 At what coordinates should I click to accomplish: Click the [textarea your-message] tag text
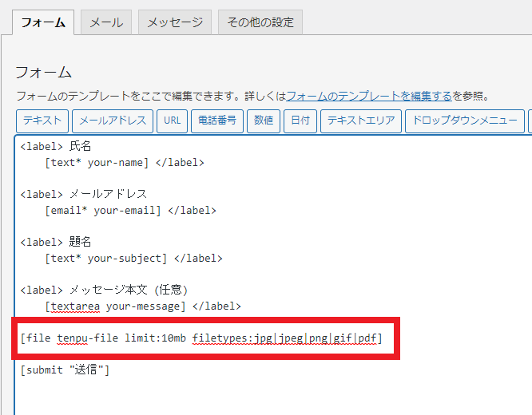(116, 306)
